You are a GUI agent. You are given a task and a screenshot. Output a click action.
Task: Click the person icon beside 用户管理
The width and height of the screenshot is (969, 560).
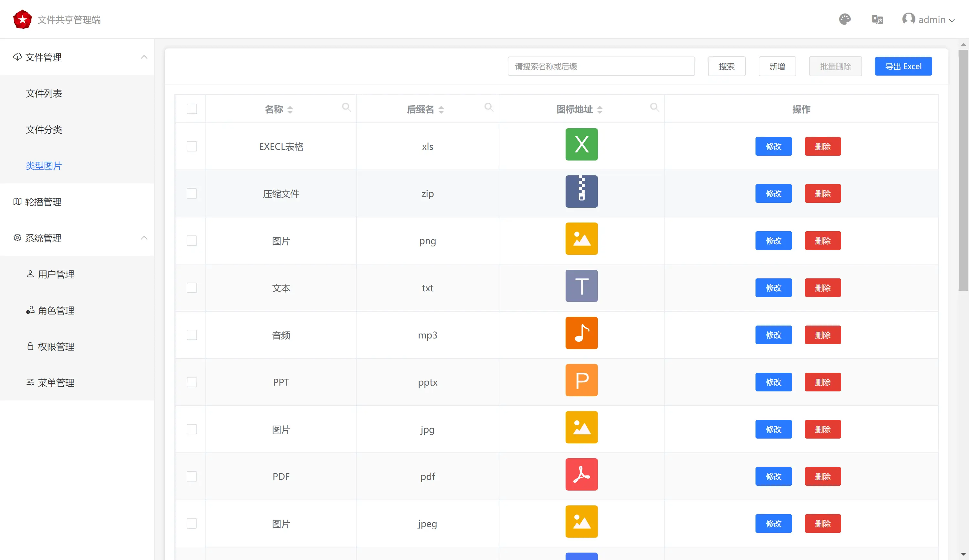tap(30, 274)
